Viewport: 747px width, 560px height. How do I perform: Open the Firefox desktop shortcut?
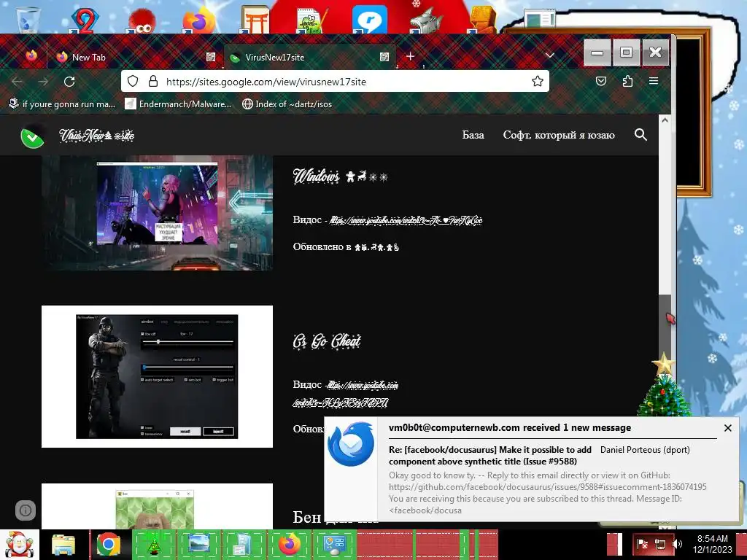point(199,20)
